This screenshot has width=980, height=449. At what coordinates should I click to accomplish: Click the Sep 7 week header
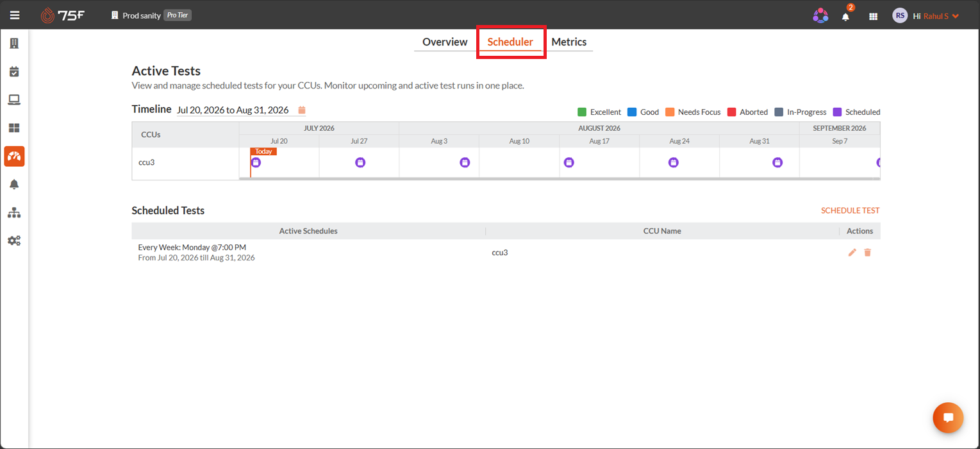coord(840,141)
